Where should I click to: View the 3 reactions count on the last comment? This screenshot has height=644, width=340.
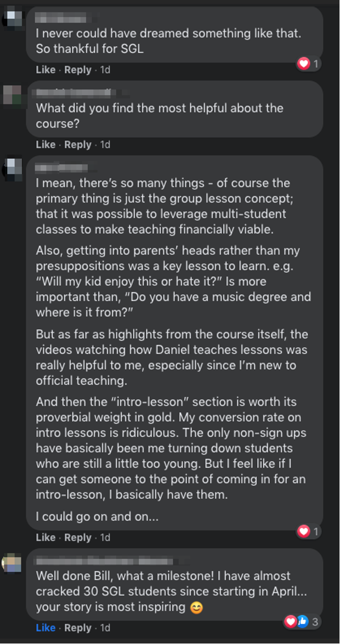point(315,622)
